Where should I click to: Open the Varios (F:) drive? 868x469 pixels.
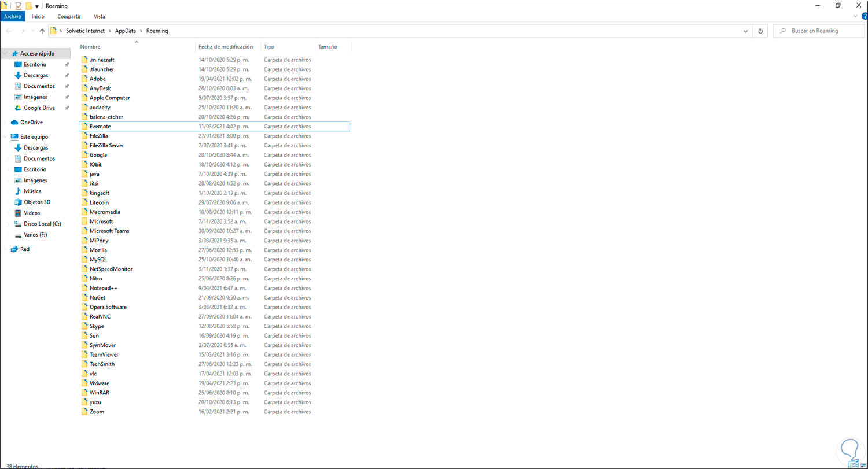(35, 235)
